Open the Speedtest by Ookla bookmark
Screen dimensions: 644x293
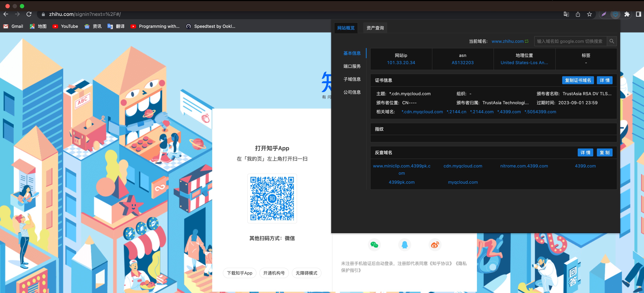click(x=211, y=26)
